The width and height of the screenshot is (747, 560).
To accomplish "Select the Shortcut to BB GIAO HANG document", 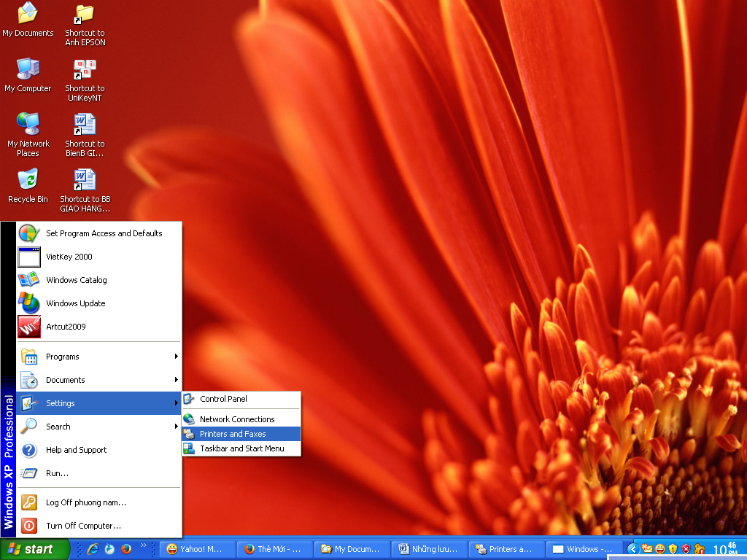I will (85, 190).
